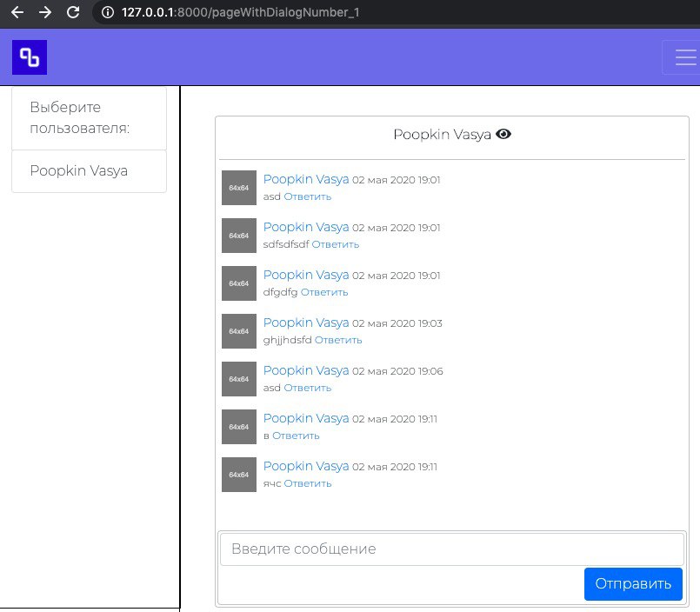Select Poopkin Vasya in the user list
700x612 pixels.
point(89,171)
